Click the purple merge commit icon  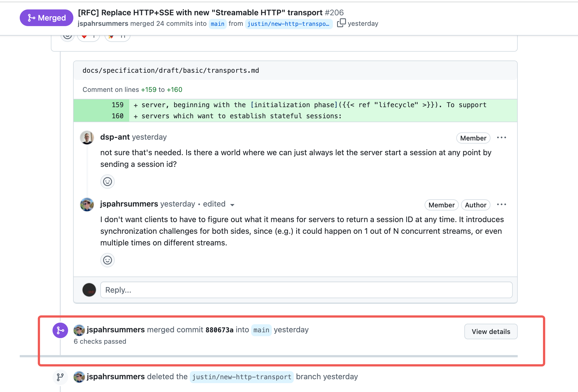click(x=60, y=330)
